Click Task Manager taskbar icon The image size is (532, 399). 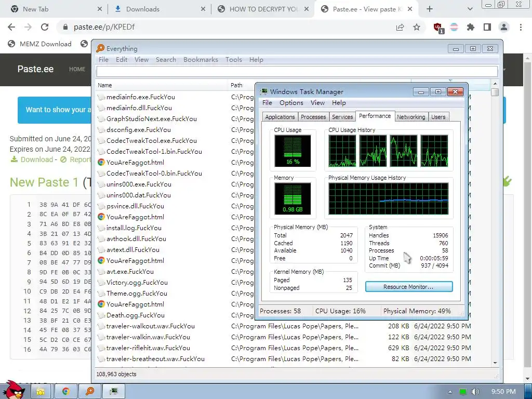[x=114, y=392]
